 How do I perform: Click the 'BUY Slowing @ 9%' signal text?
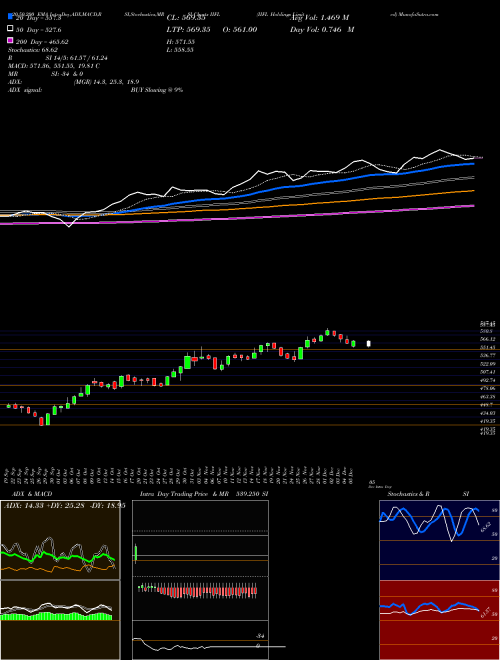pyautogui.click(x=157, y=90)
